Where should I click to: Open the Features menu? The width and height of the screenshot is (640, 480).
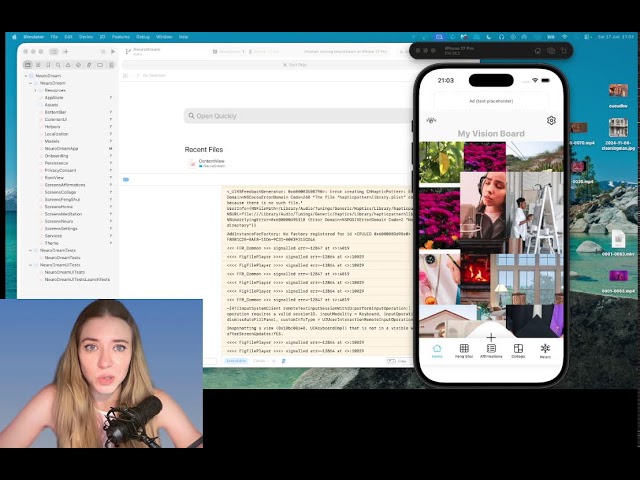click(x=120, y=37)
